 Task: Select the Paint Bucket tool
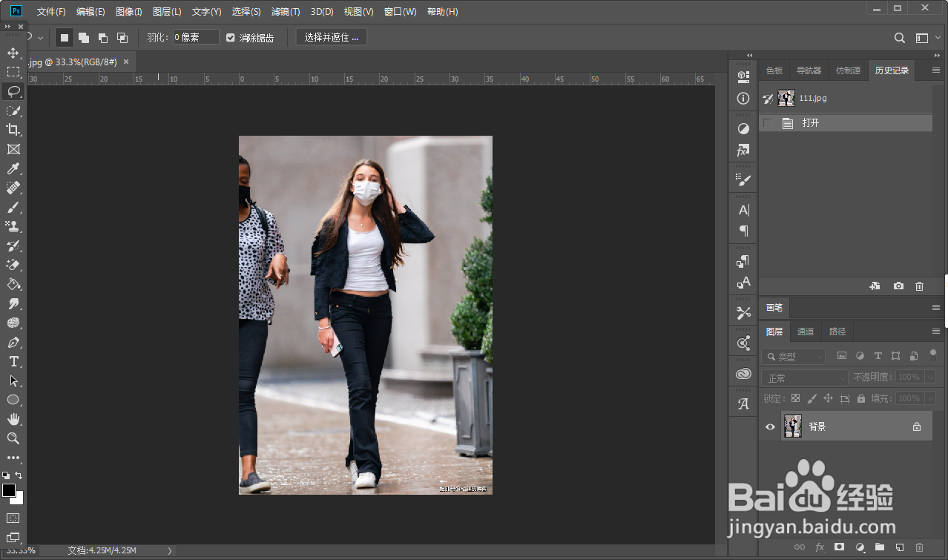tap(13, 284)
